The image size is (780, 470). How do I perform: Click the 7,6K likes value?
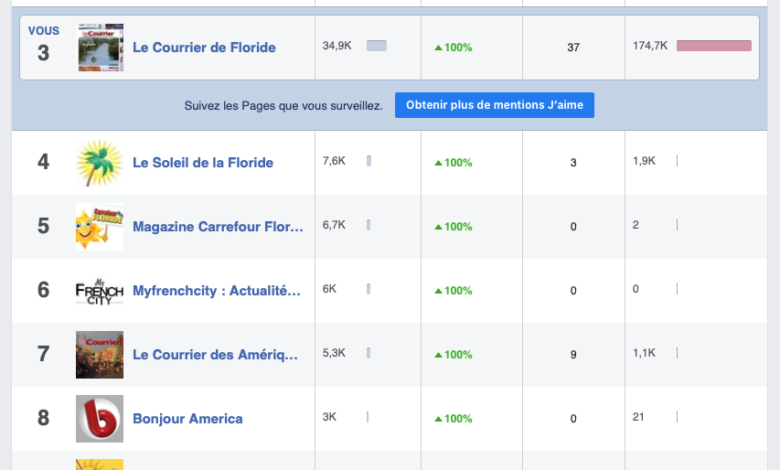[x=334, y=161]
